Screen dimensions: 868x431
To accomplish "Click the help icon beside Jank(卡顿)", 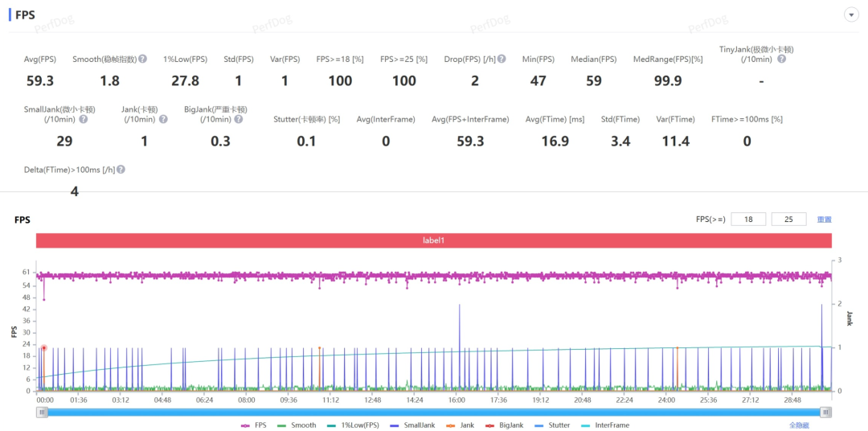I will tap(163, 119).
